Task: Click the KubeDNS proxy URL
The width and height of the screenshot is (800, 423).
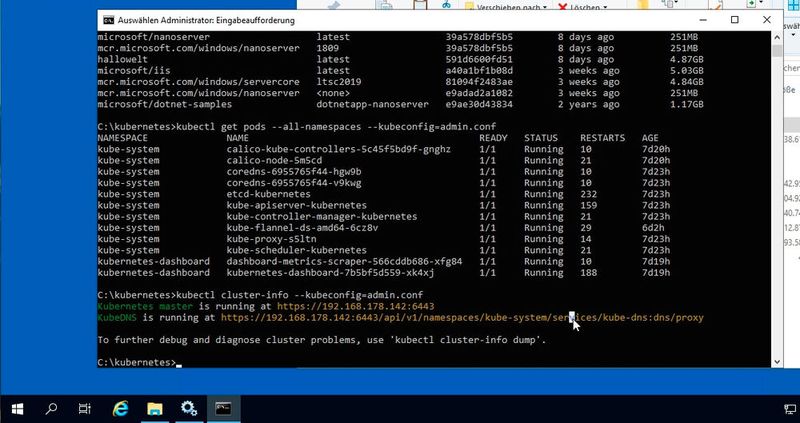Action: (x=462, y=317)
